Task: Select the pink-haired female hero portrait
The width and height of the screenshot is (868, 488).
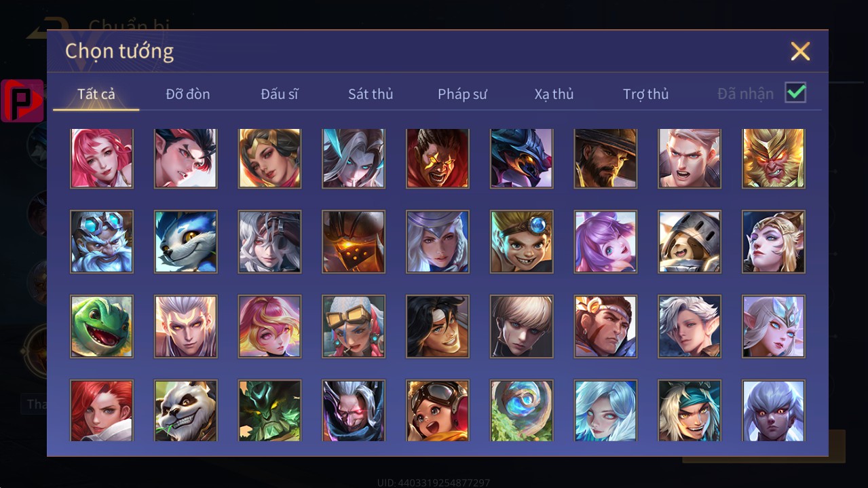Action: (102, 158)
